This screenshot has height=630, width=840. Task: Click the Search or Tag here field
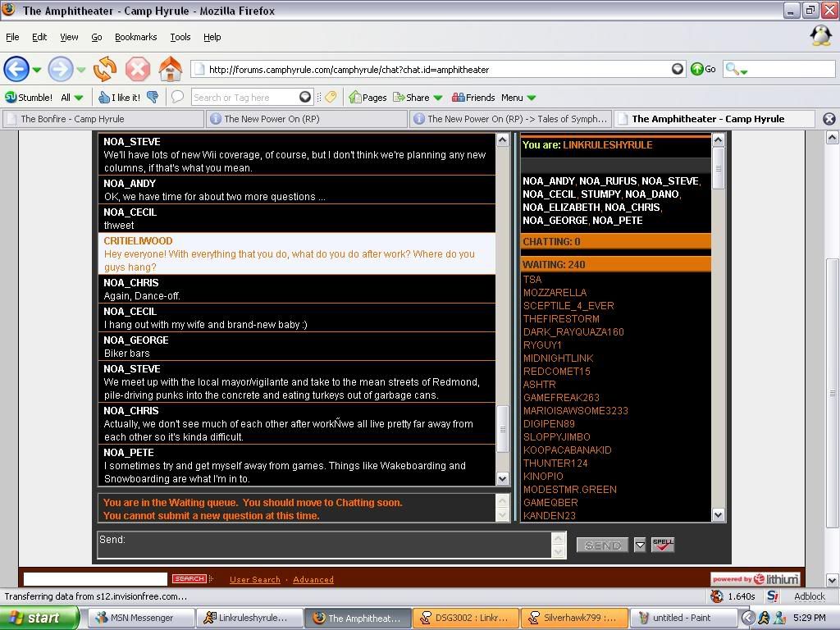point(244,98)
